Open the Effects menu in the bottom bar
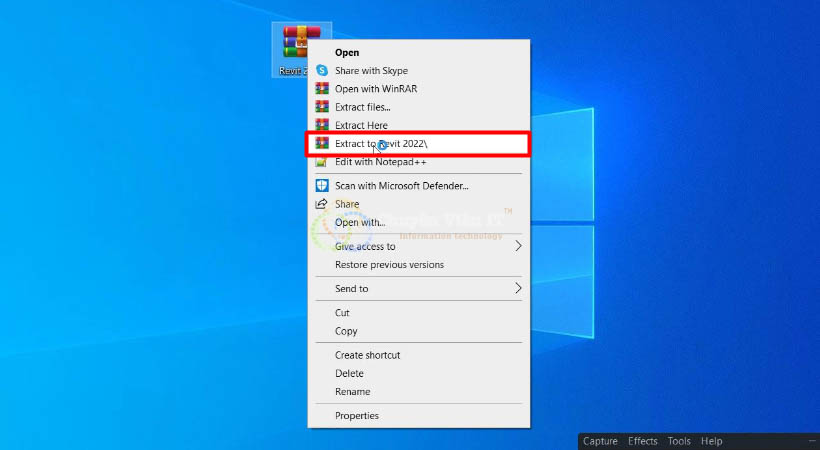This screenshot has height=450, width=820. click(x=643, y=441)
